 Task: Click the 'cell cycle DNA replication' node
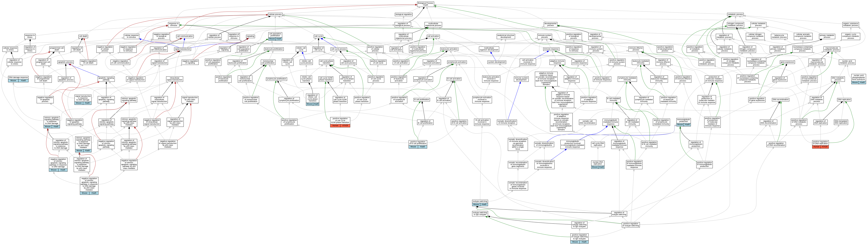pos(598,144)
